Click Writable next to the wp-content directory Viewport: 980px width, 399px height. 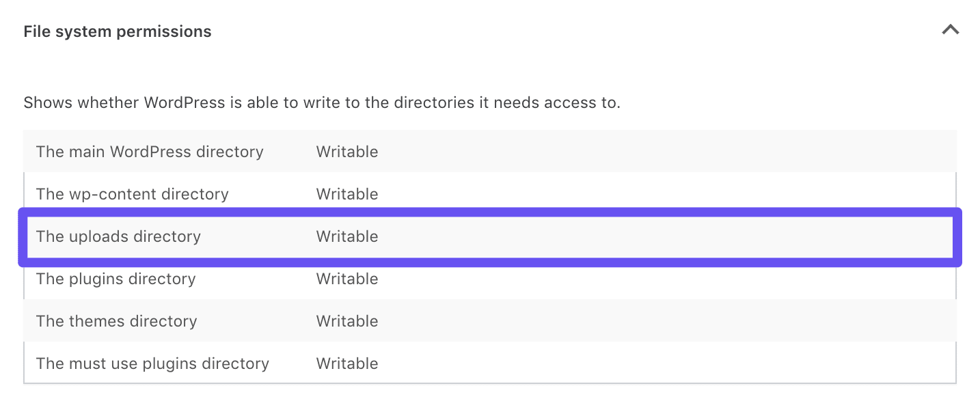pos(346,193)
